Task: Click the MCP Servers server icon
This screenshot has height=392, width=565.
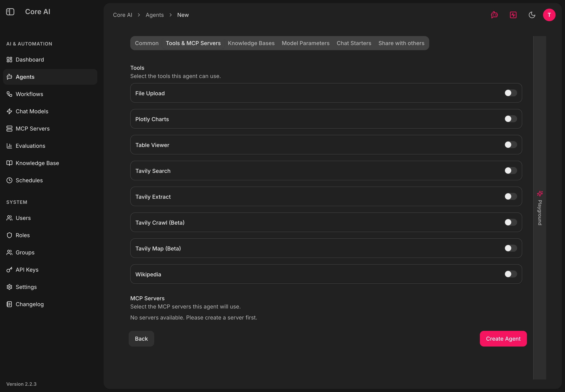Action: (9, 129)
